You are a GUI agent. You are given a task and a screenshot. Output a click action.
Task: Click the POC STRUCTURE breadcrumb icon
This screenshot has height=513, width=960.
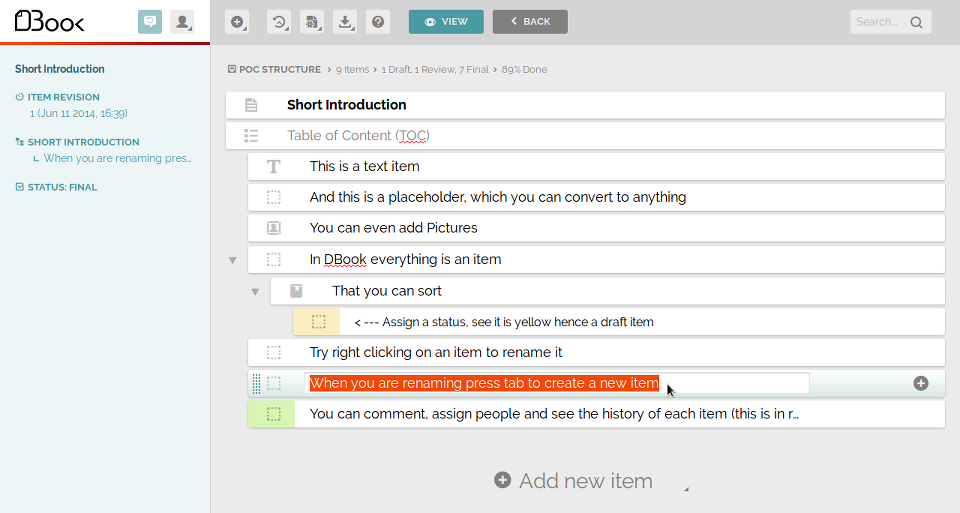231,69
